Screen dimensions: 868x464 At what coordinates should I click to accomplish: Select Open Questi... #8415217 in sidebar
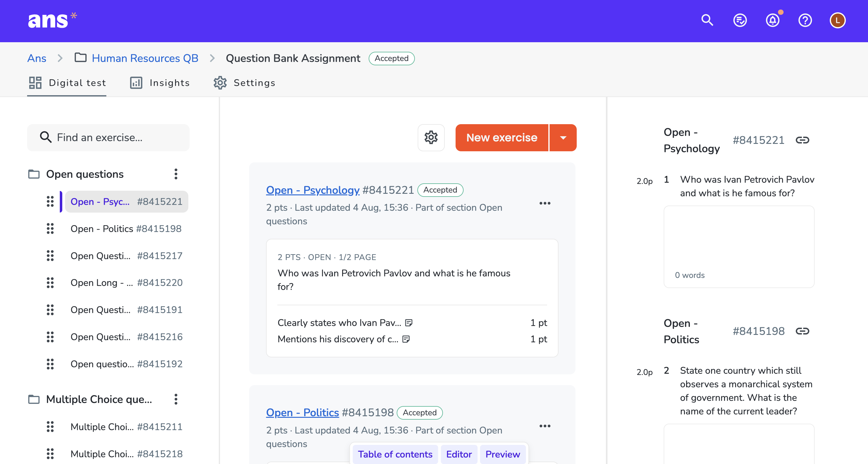point(126,256)
